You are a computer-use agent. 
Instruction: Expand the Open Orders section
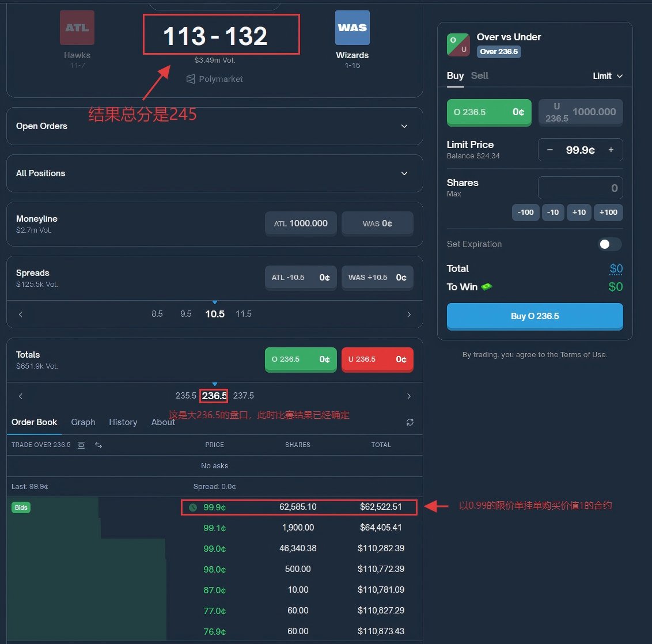[215, 126]
